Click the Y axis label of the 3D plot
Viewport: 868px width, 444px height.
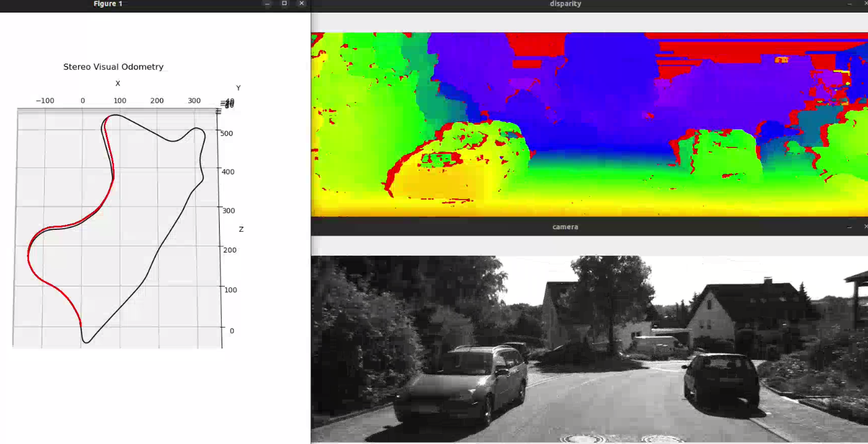coord(238,87)
